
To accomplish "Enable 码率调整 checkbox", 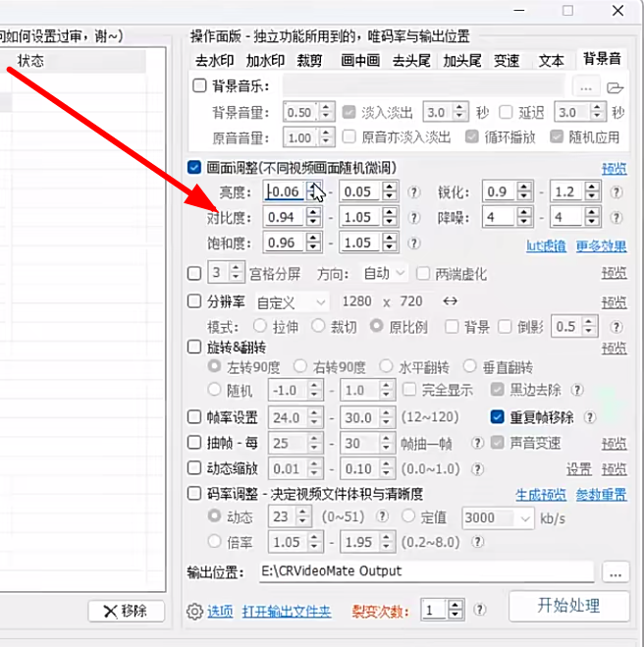I will [x=194, y=494].
